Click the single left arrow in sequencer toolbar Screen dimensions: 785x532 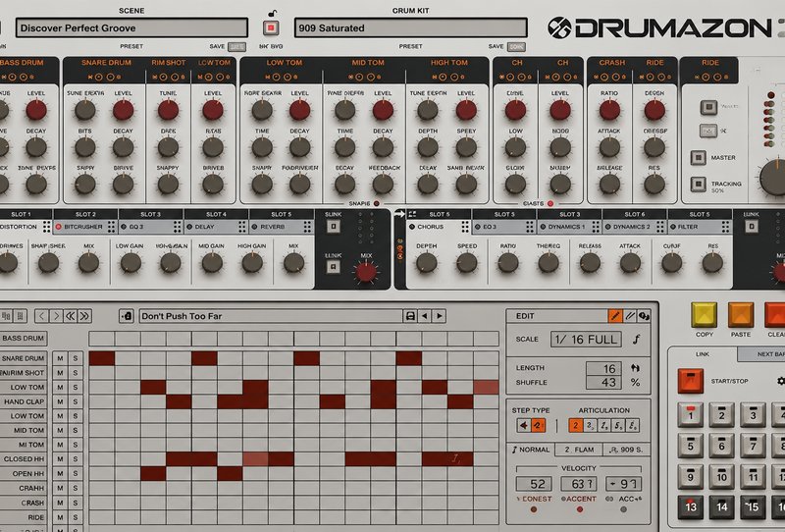click(x=41, y=316)
